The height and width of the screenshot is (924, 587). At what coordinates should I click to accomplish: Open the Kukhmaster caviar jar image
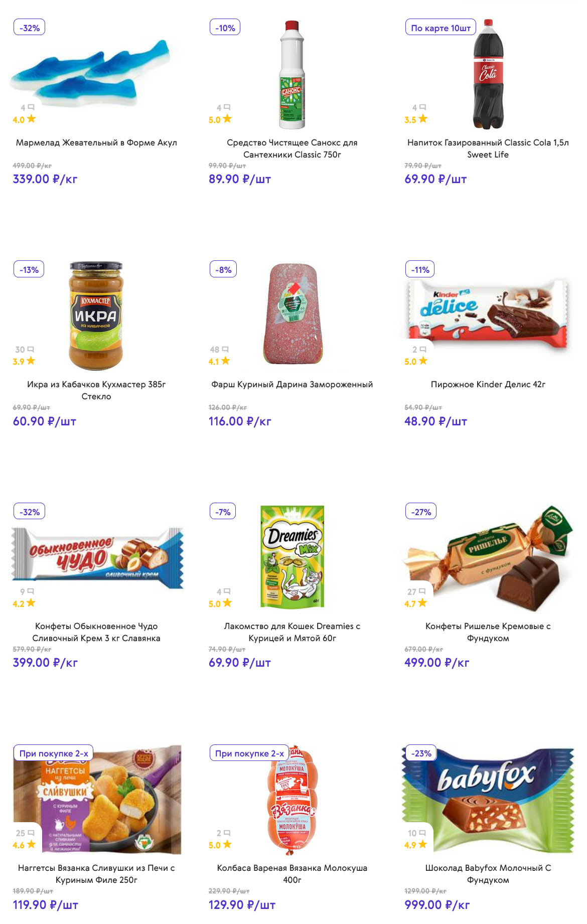tap(96, 315)
